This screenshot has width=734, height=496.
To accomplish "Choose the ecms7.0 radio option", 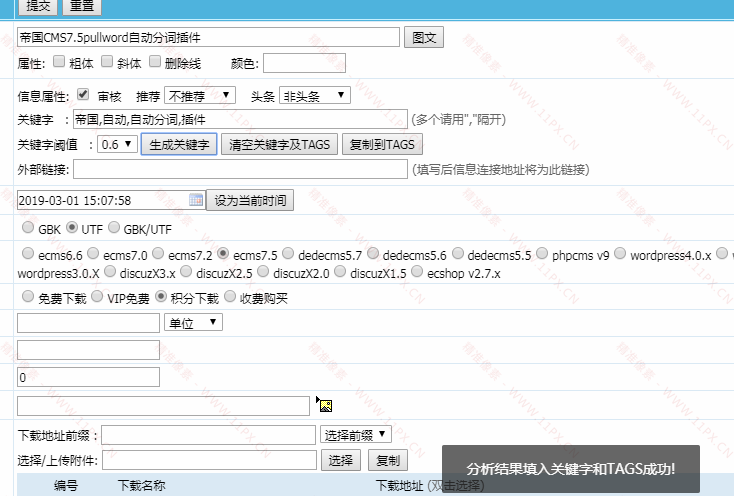I will [93, 253].
